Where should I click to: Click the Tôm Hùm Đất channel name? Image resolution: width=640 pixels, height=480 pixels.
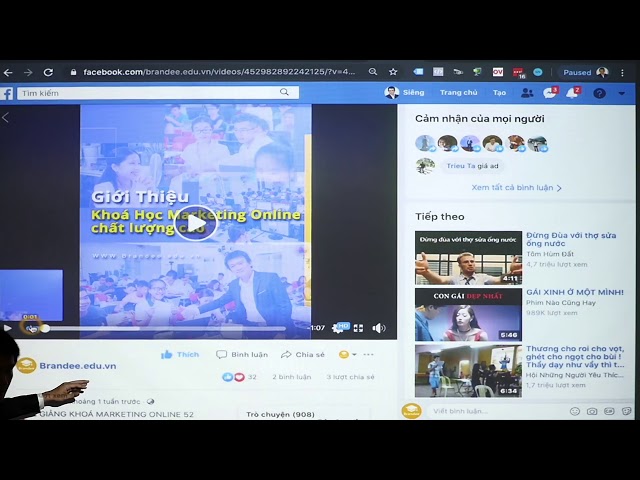point(550,254)
